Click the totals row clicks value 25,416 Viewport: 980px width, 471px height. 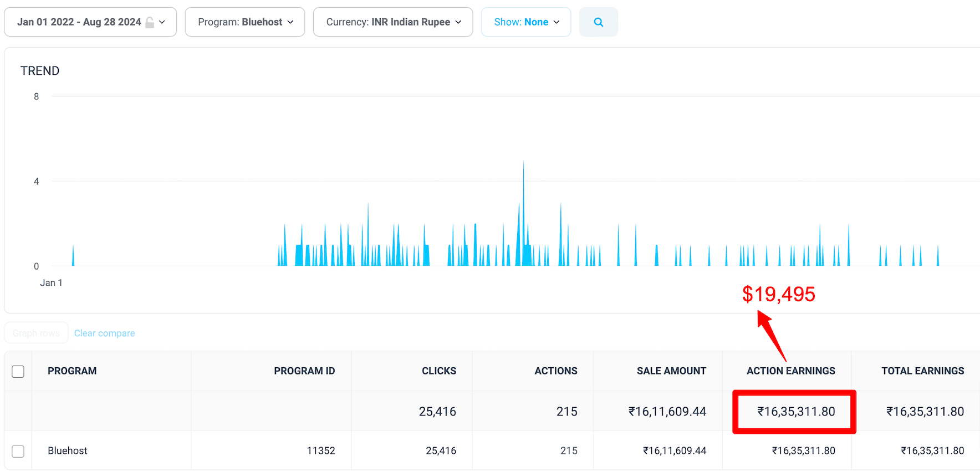(x=437, y=412)
